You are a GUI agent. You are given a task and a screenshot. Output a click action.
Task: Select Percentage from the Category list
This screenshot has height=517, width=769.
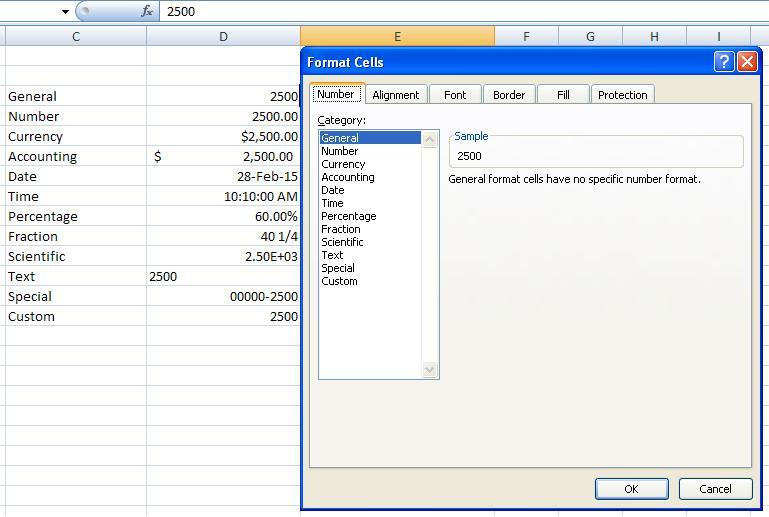click(349, 216)
